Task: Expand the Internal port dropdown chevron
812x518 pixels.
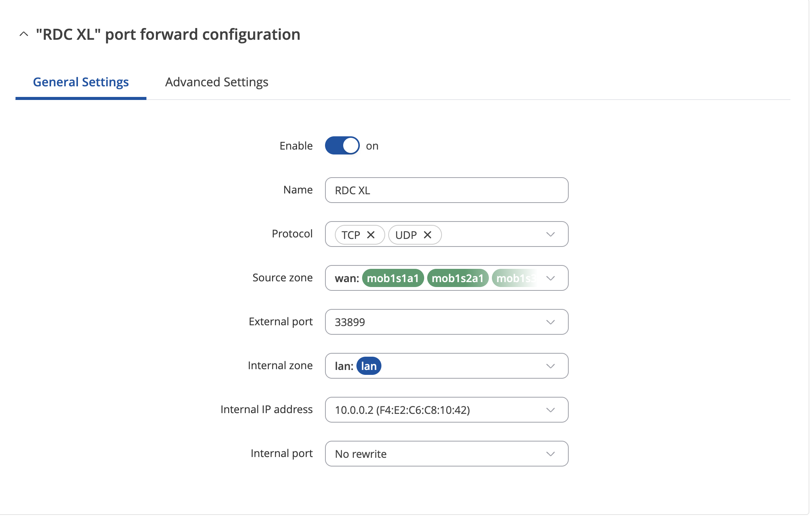Action: point(551,454)
